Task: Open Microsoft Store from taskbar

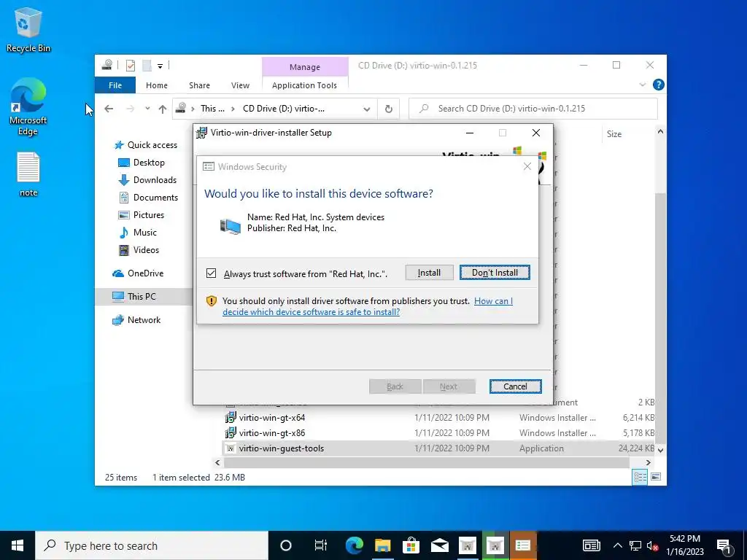Action: coord(411,545)
